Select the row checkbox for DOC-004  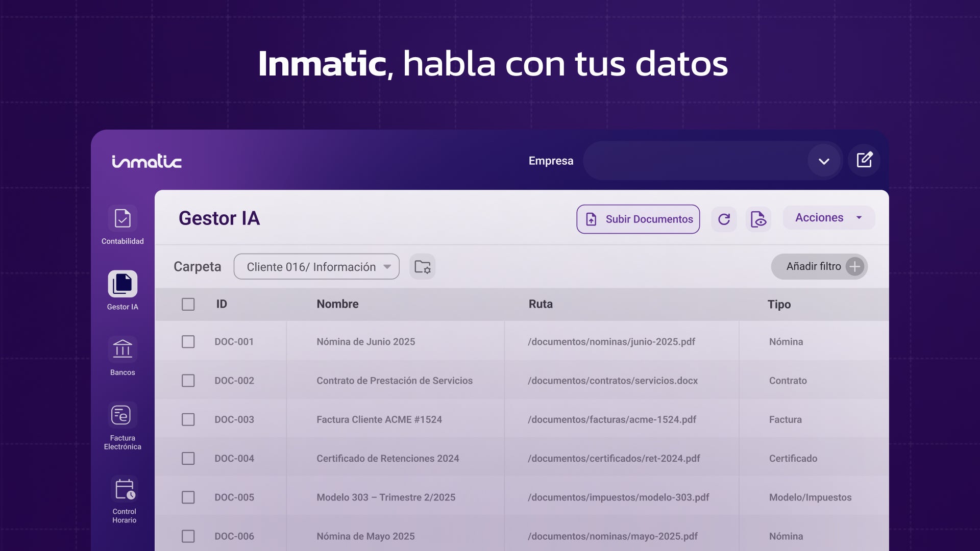[188, 458]
